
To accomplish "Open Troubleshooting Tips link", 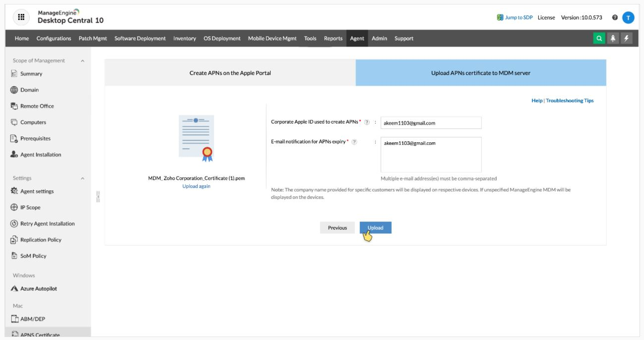I will point(570,101).
